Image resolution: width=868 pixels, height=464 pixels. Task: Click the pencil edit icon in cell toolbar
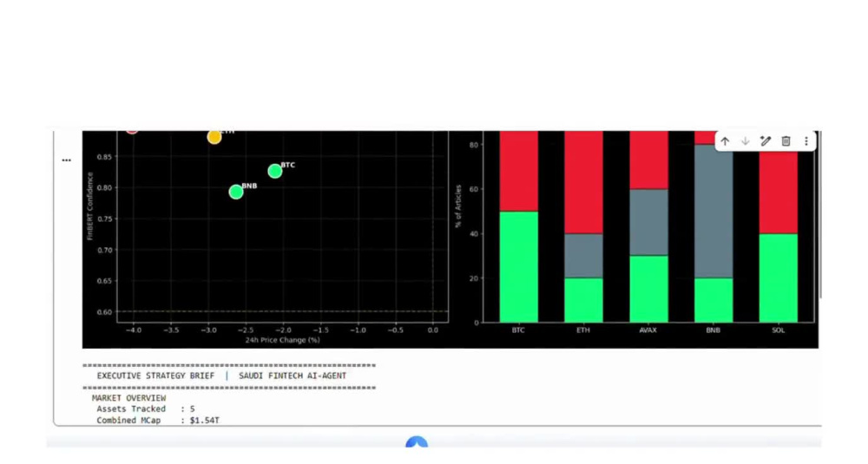(x=766, y=141)
